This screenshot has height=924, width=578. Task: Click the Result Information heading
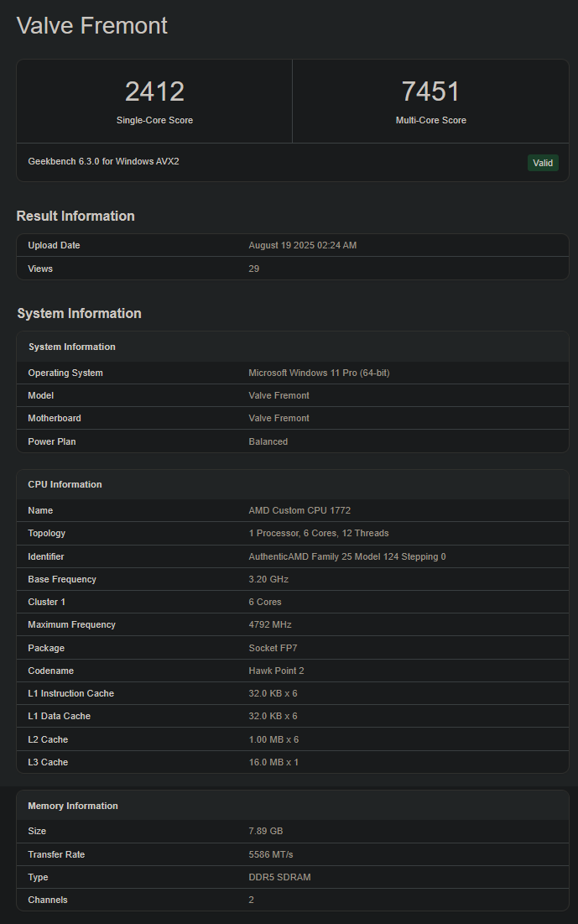click(x=76, y=216)
